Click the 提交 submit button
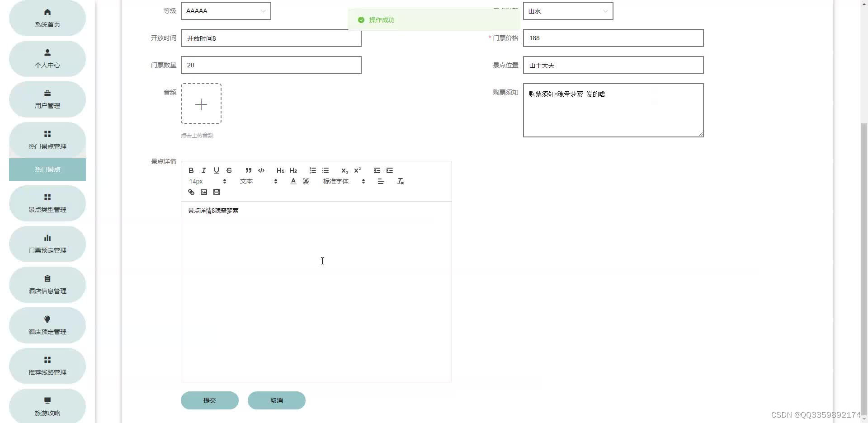868x423 pixels. (x=209, y=400)
